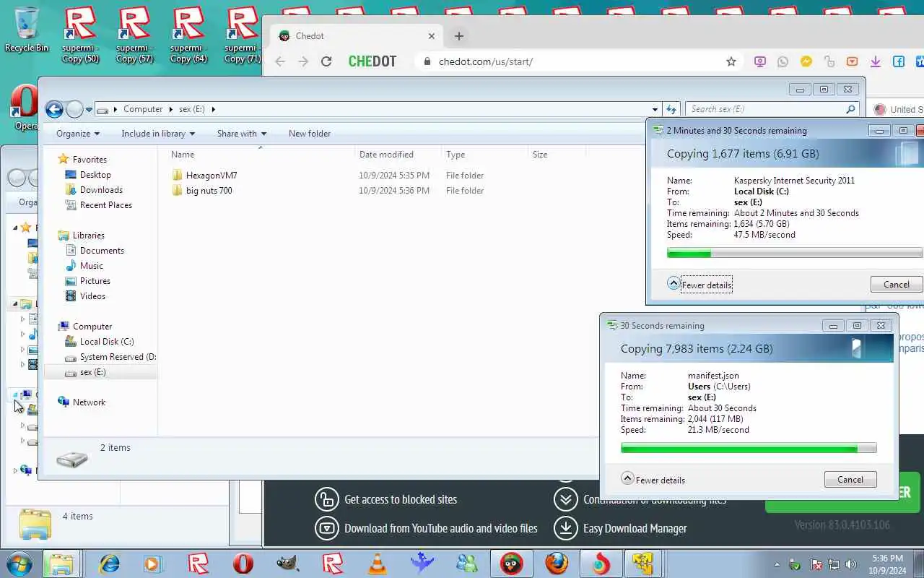Open recent pages dropdown next to Forward
The image size is (924, 578).
click(89, 110)
